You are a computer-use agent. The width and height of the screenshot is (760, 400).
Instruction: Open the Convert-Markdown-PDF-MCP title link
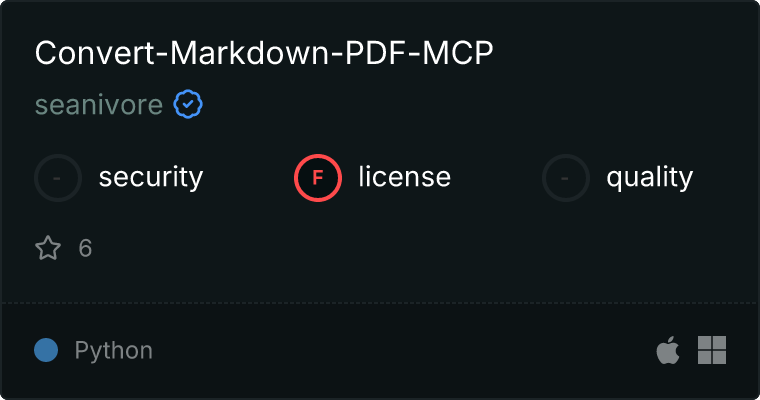(264, 52)
